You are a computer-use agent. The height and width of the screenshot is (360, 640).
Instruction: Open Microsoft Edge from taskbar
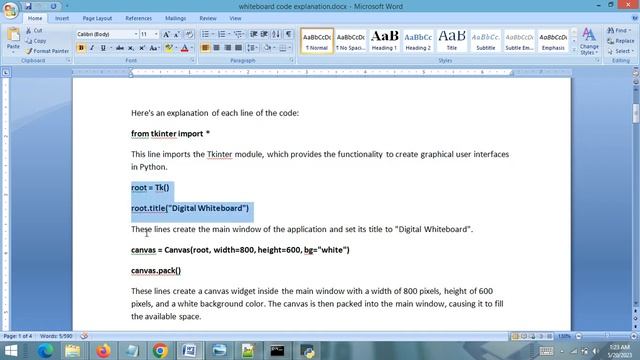tap(45, 351)
